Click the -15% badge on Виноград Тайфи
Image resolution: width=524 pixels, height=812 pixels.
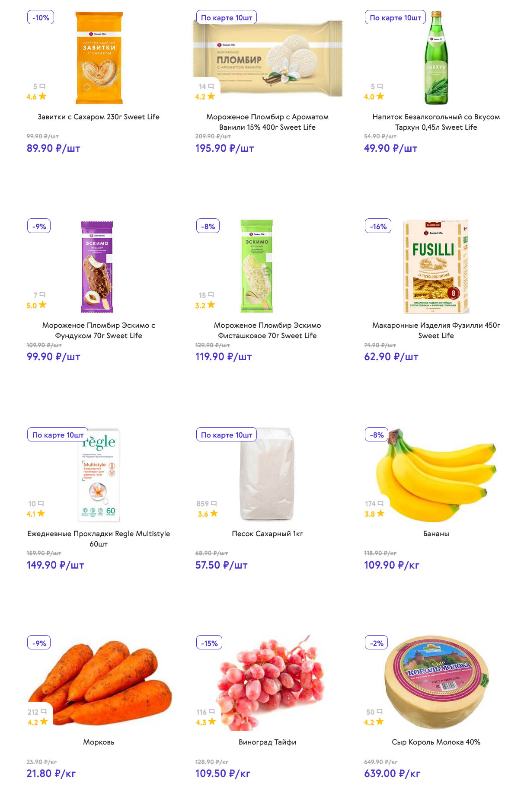pyautogui.click(x=209, y=643)
